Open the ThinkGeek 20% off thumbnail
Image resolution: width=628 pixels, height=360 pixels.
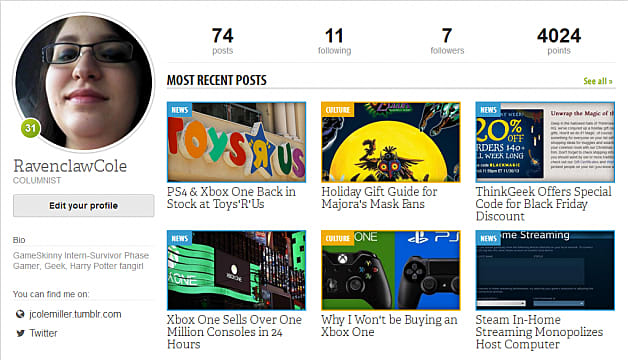click(x=545, y=142)
